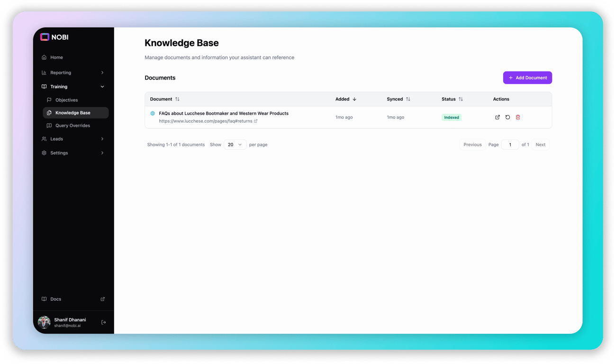Select Knowledge Base in the sidebar
Screen dimensions: 616x364
pyautogui.click(x=76, y=113)
